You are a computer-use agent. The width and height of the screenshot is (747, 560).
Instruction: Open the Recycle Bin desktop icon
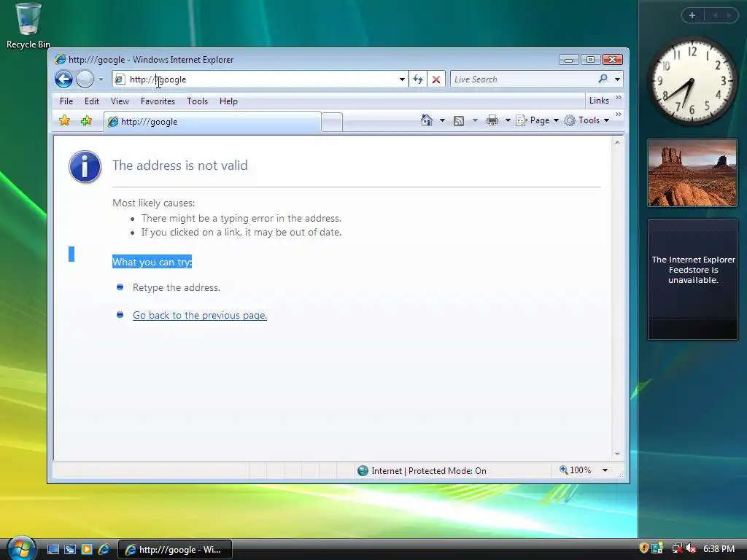click(28, 26)
